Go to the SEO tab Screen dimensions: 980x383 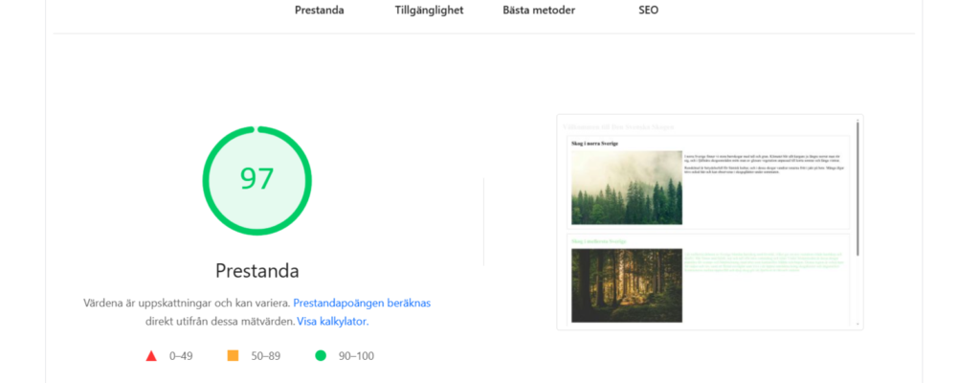click(648, 11)
